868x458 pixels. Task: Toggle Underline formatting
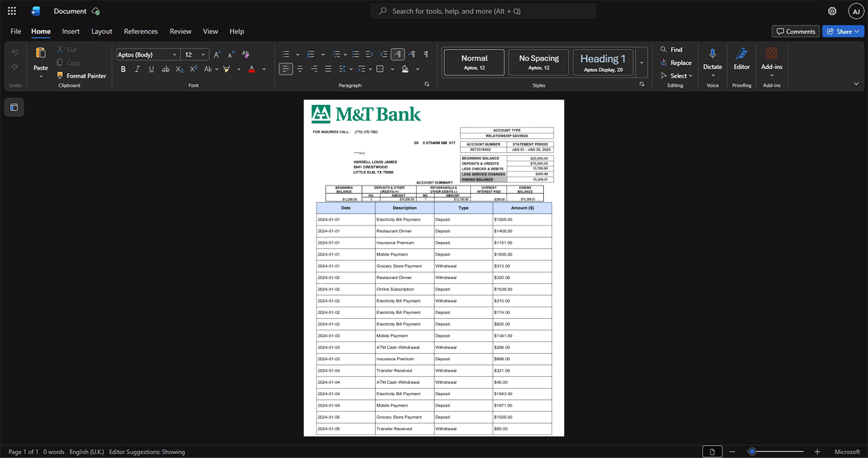pyautogui.click(x=151, y=69)
